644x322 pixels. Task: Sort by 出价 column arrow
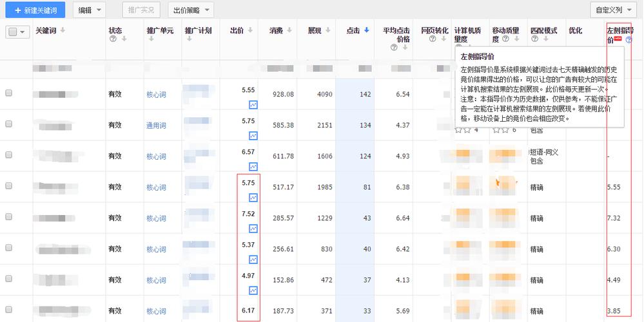[249, 30]
